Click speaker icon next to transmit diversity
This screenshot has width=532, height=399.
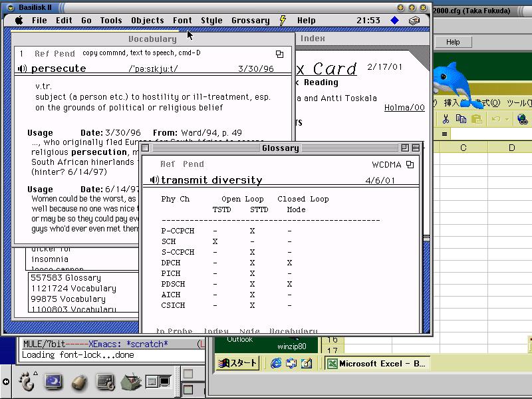click(x=154, y=180)
